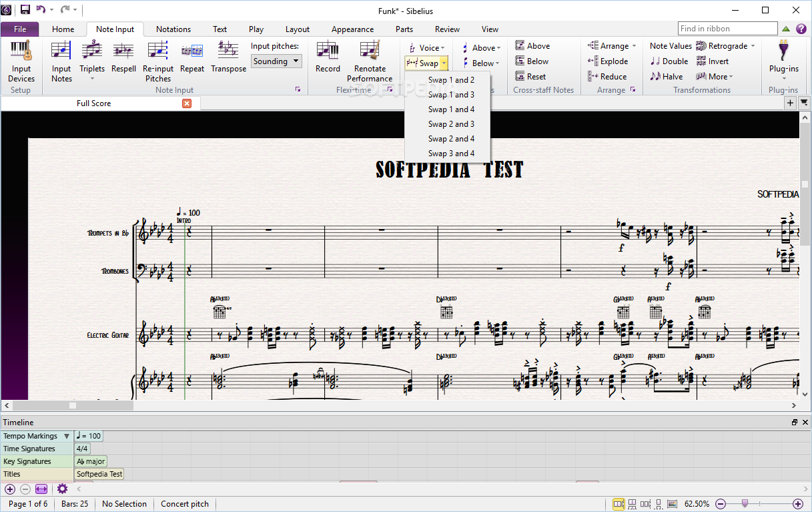The image size is (812, 512).
Task: Open the Arrange dropdown
Action: pyautogui.click(x=612, y=46)
